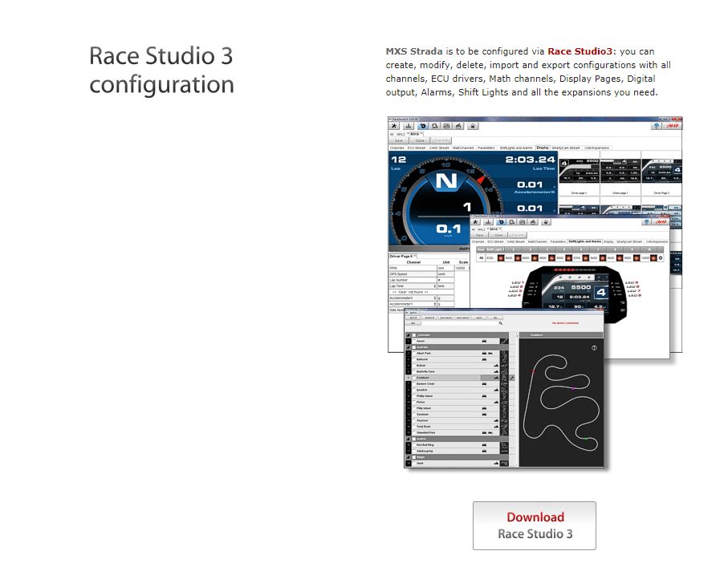This screenshot has height=567, width=728.
Task: Open the AccelerometerX channel dropdown
Action: [435, 298]
